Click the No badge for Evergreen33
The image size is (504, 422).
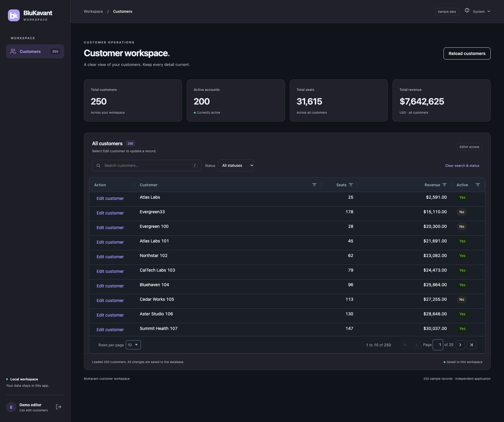pyautogui.click(x=462, y=212)
